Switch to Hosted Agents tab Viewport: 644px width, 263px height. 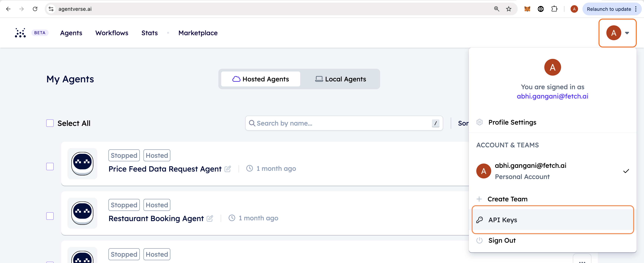coord(260,79)
